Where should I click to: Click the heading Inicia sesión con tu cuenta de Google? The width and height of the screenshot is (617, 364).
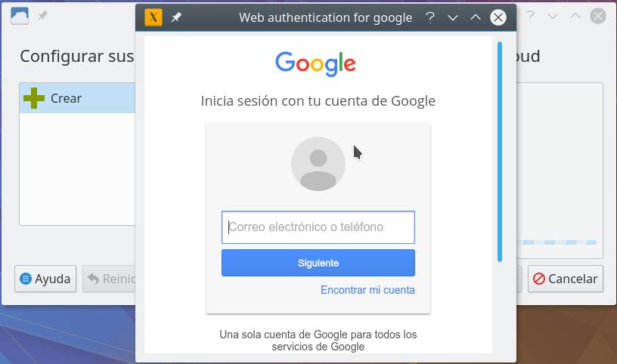click(x=318, y=101)
